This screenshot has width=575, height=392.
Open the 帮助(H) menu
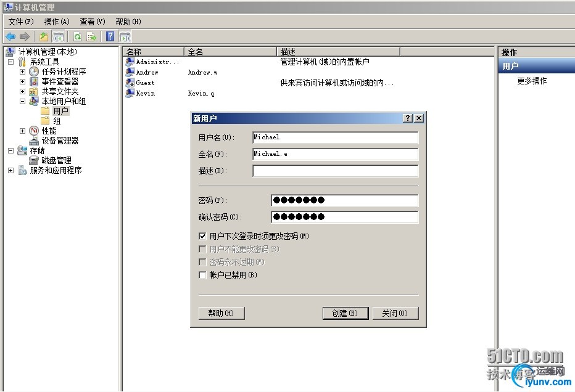tap(128, 22)
